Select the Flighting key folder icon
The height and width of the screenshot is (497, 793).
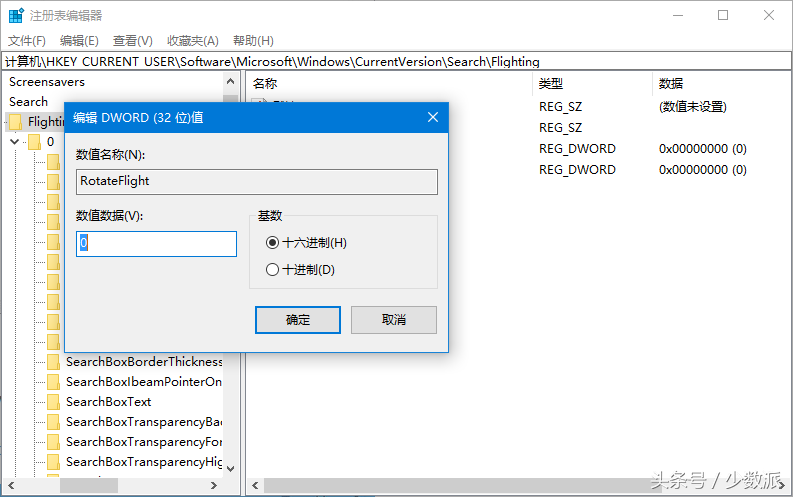(x=16, y=122)
